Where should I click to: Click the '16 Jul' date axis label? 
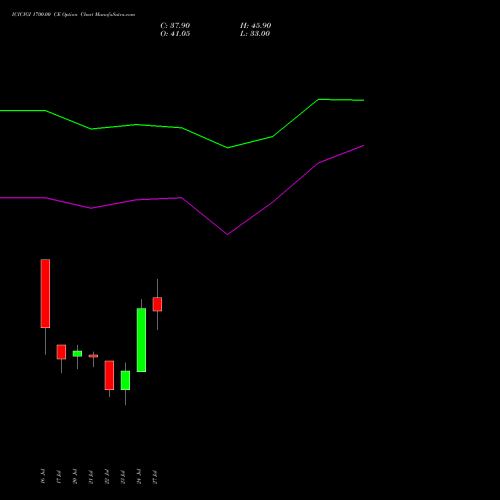[x=43, y=476]
